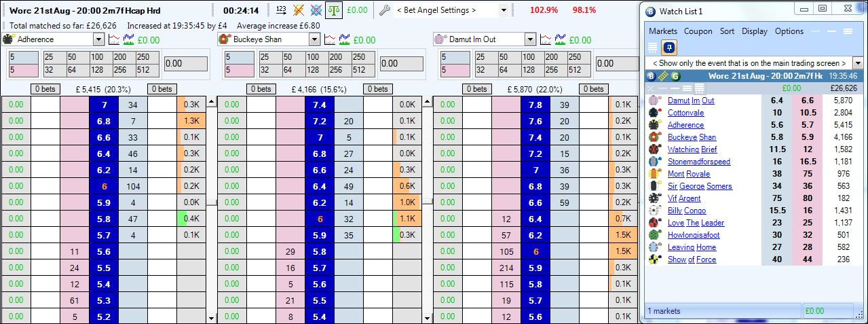868x324 pixels.
Task: Open Sir George Somers link in Watch List
Action: pos(700,186)
